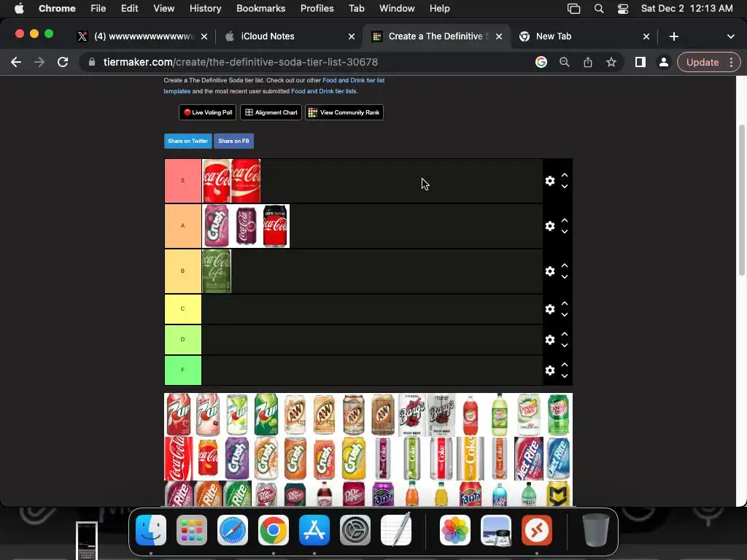Image resolution: width=747 pixels, height=560 pixels.
Task: Bookmark this page with the star icon
Action: coord(611,63)
